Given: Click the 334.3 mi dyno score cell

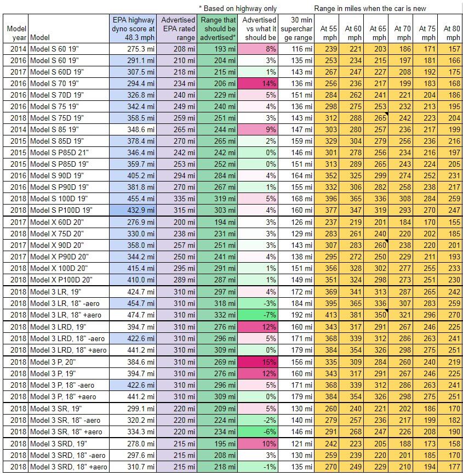Looking at the screenshot, I should click(x=133, y=432).
